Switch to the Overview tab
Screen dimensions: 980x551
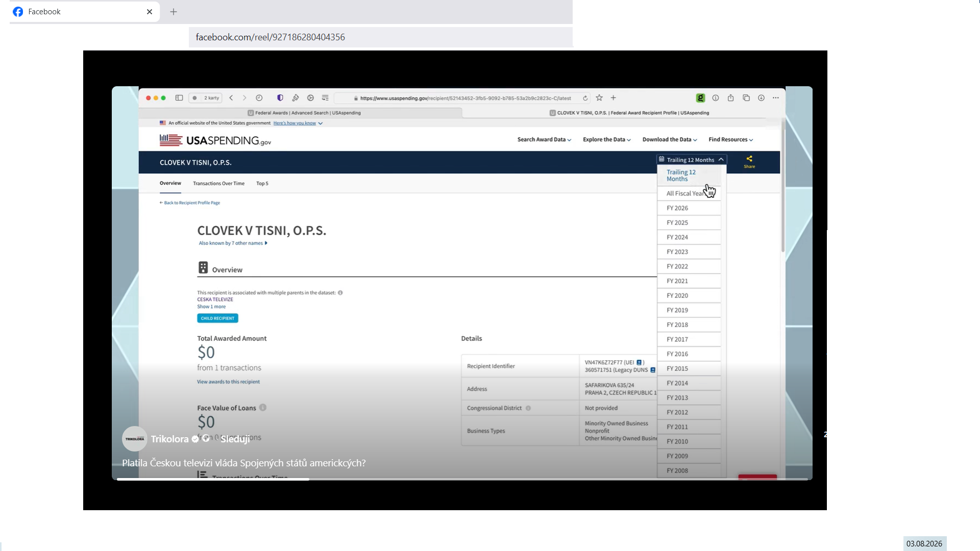[170, 184]
